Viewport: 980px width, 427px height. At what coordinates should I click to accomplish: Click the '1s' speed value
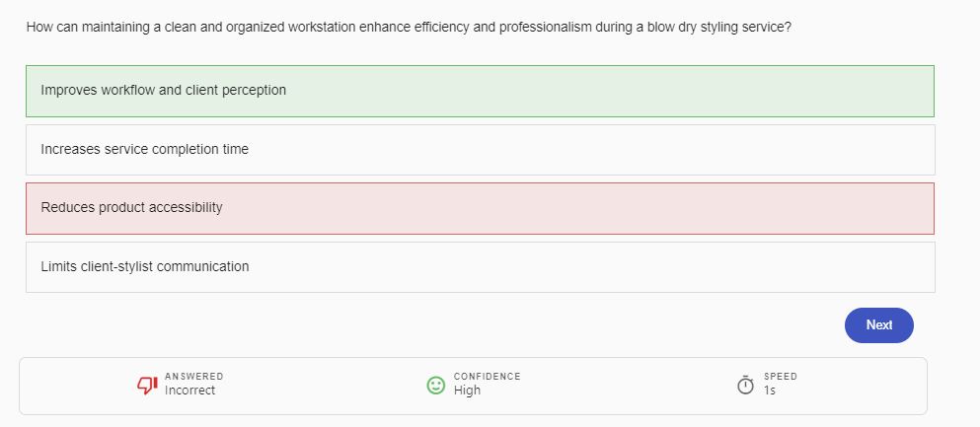770,391
